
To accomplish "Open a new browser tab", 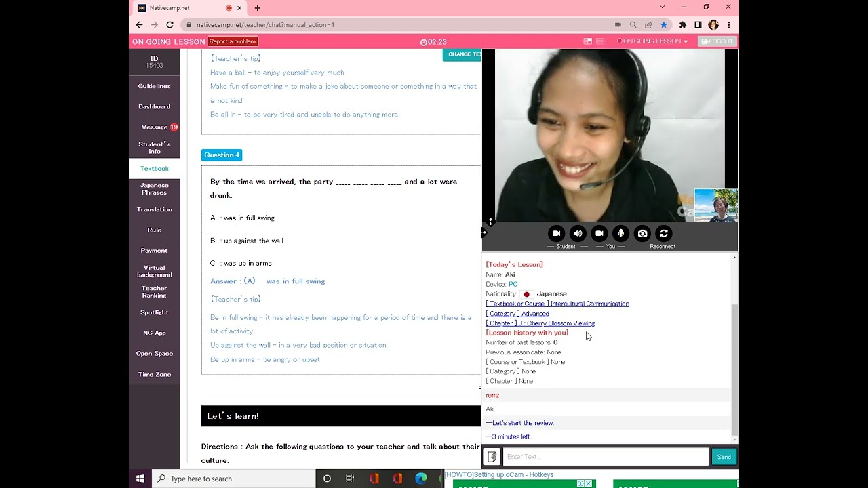I will 258,8.
